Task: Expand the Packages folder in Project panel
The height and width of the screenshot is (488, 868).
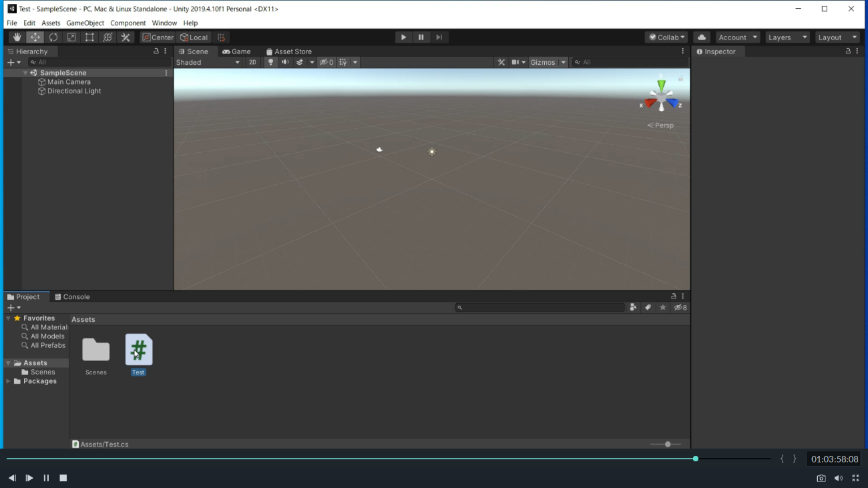Action: pos(8,381)
